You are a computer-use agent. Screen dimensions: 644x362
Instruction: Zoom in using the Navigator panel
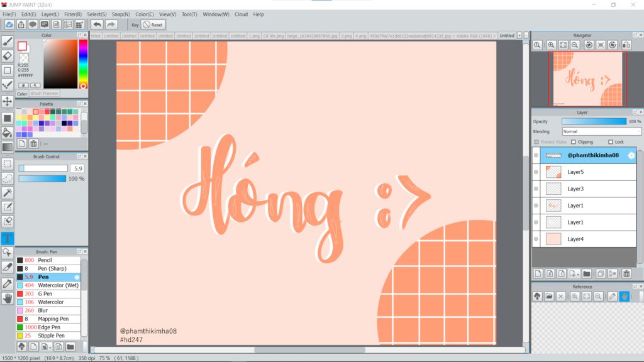[x=551, y=45]
